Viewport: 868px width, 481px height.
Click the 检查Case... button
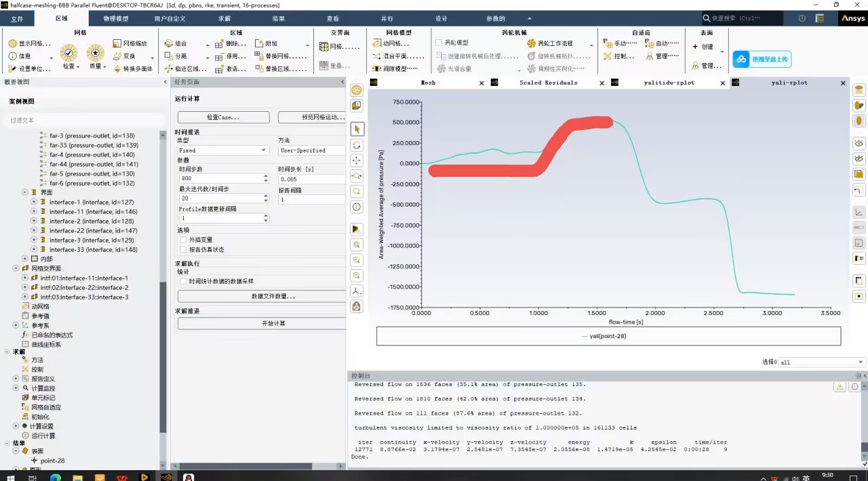click(223, 117)
